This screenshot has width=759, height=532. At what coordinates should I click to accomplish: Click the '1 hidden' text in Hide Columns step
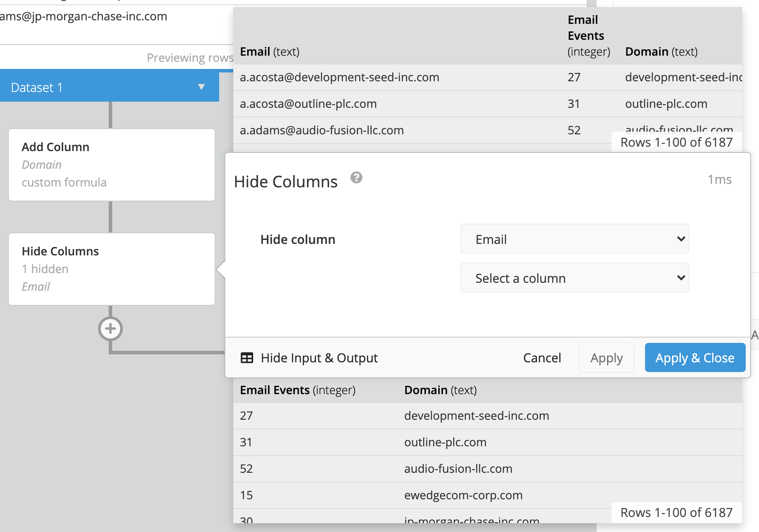[x=45, y=269]
